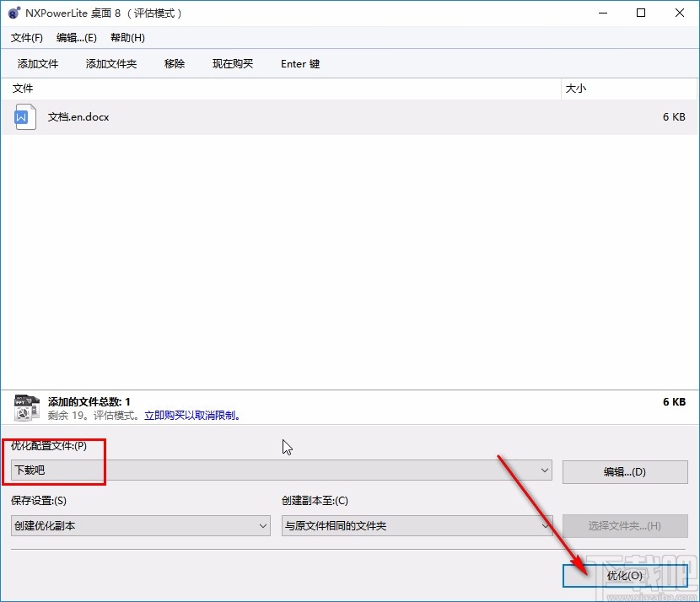Open the 文件(F) menu
Image resolution: width=700 pixels, height=602 pixels.
[x=27, y=38]
